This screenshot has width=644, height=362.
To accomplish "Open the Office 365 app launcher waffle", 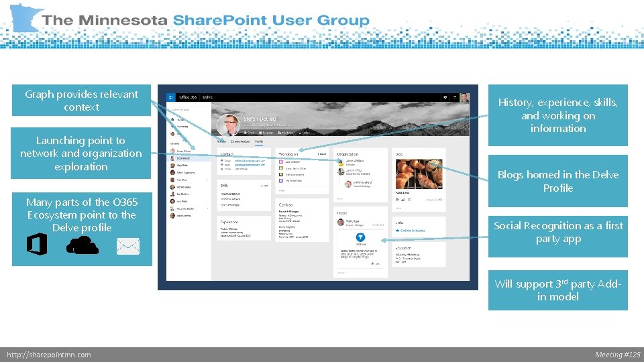I will (170, 97).
